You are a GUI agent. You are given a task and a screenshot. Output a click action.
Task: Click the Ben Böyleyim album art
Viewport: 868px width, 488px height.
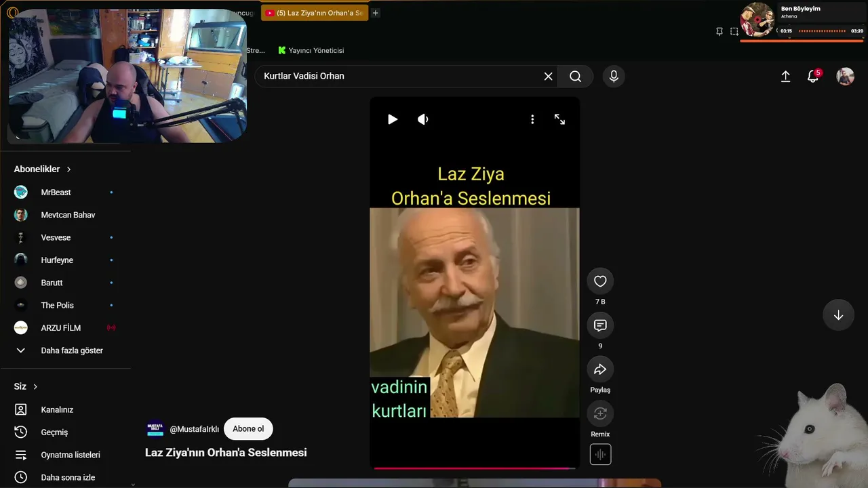point(757,20)
